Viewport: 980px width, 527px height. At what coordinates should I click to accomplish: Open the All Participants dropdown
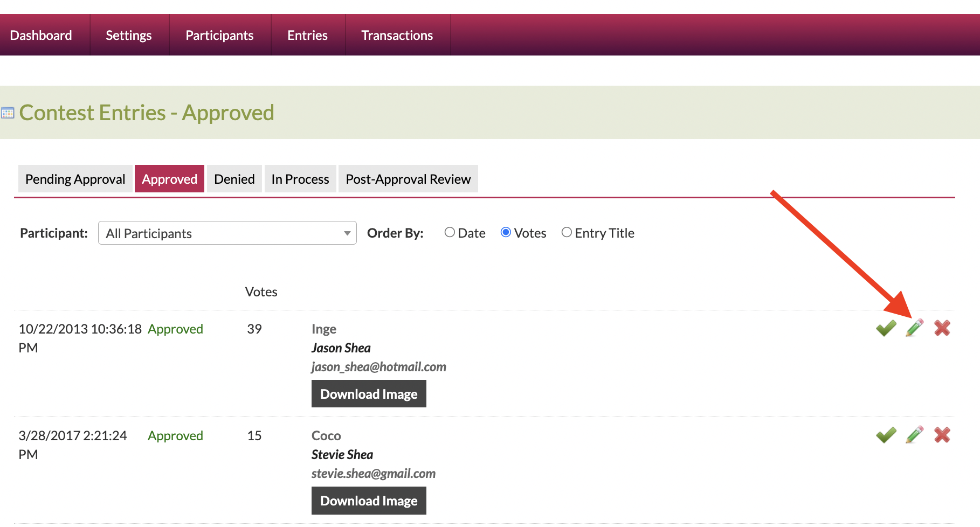click(x=227, y=233)
